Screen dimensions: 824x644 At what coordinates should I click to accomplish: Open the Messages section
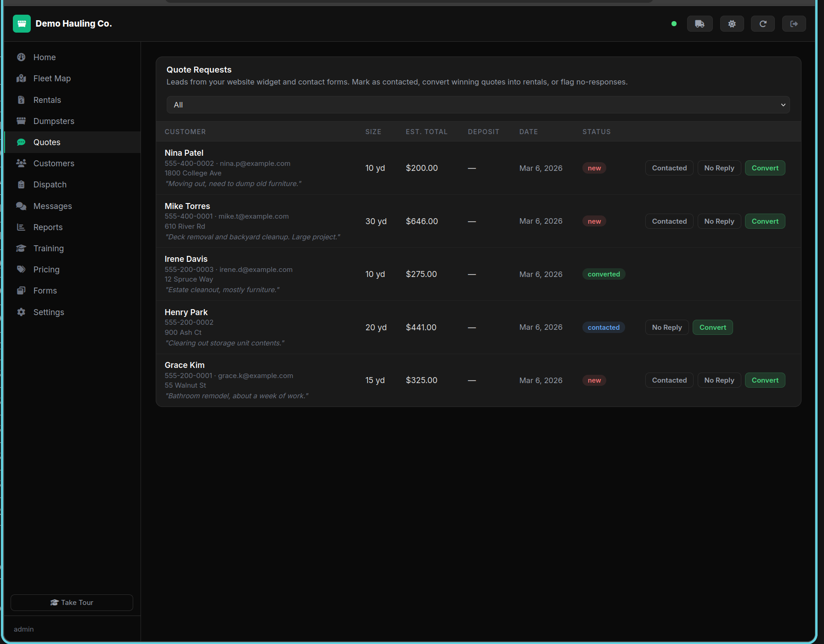click(x=52, y=206)
